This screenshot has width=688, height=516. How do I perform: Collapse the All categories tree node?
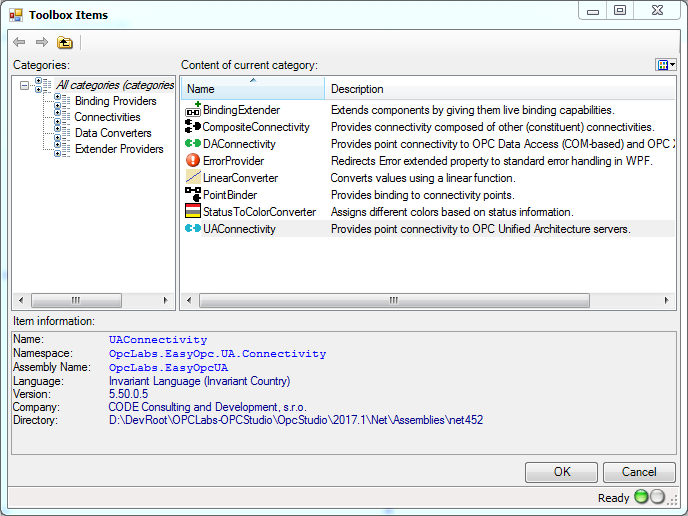tap(23, 85)
